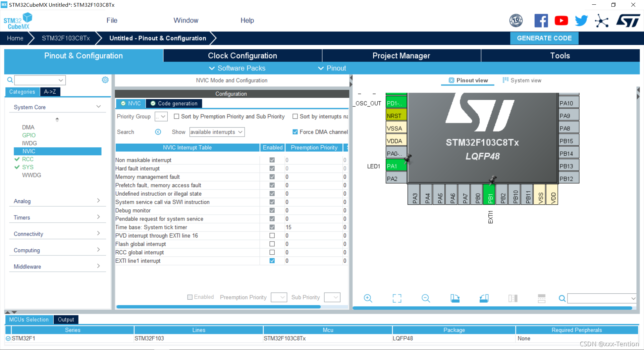Click the circular arrow icon beside Search

click(158, 132)
